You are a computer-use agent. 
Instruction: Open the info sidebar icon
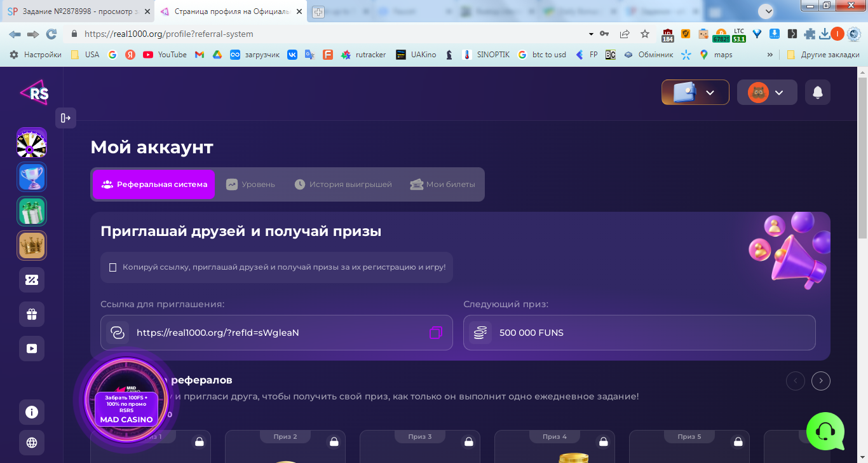pyautogui.click(x=32, y=412)
